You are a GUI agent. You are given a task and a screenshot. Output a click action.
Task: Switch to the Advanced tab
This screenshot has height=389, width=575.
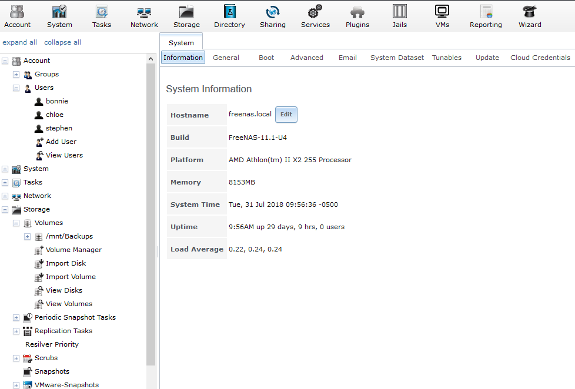307,58
